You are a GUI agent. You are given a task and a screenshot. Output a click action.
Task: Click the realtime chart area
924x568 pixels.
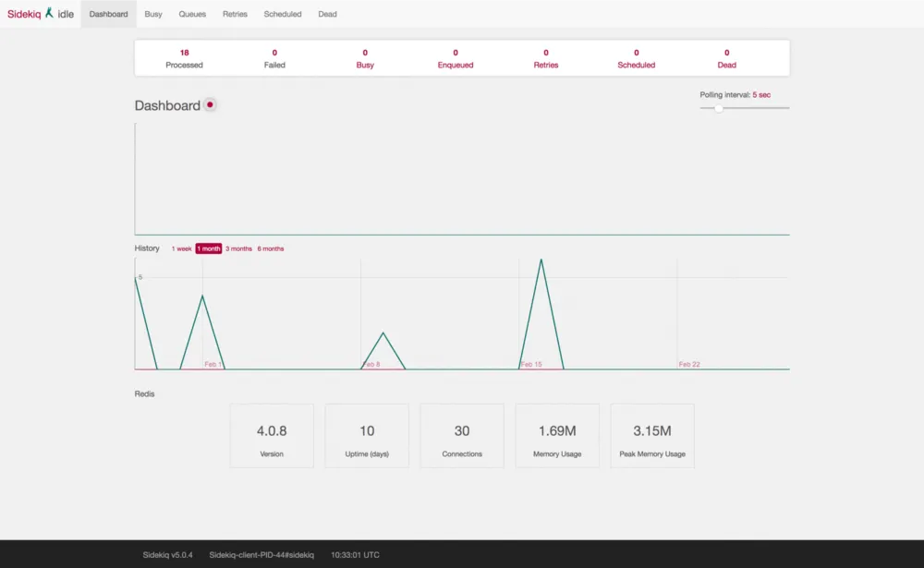pyautogui.click(x=462, y=179)
